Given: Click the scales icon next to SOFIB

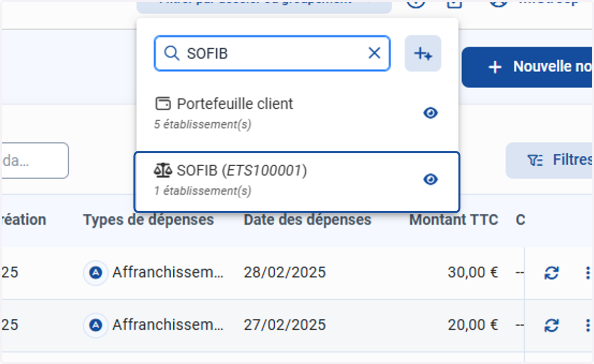Looking at the screenshot, I should coord(163,171).
